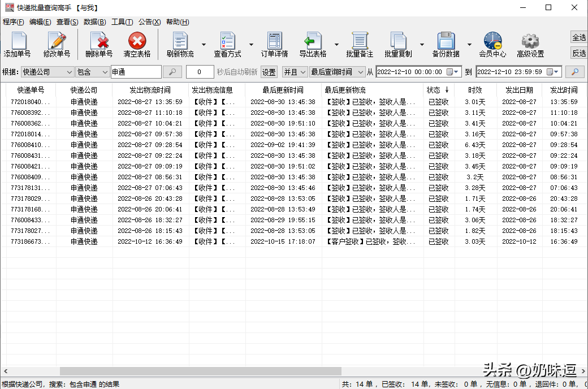The width and height of the screenshot is (588, 389).
Task: Click the 6.43天 时效 cell
Action: click(475, 145)
